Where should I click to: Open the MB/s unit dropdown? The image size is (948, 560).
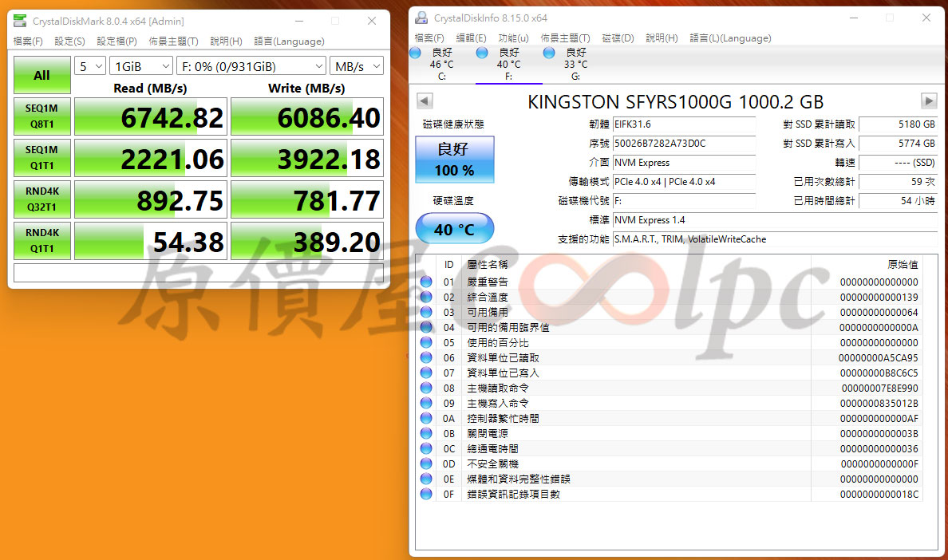click(357, 66)
